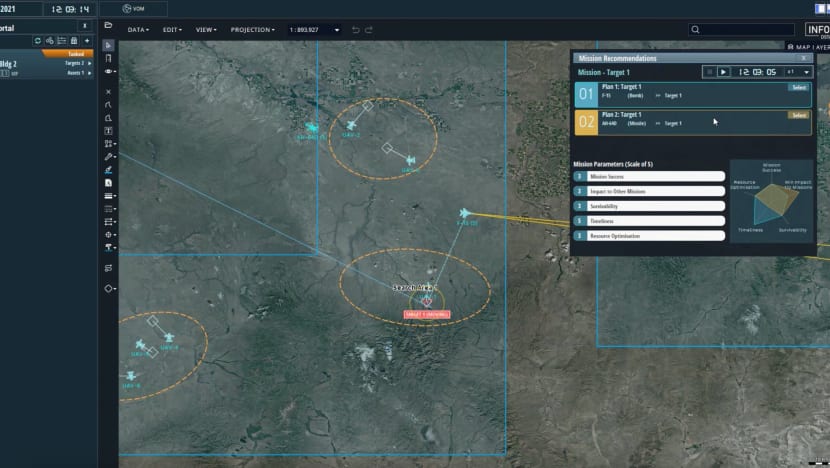Open the PROJECTION menu
Screen dimensions: 830x468
(252, 30)
